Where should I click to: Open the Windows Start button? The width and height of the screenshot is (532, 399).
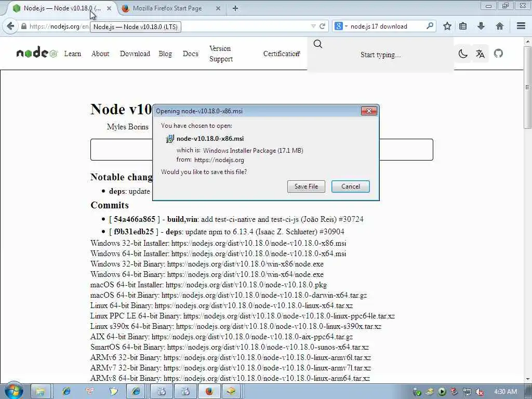(13, 391)
